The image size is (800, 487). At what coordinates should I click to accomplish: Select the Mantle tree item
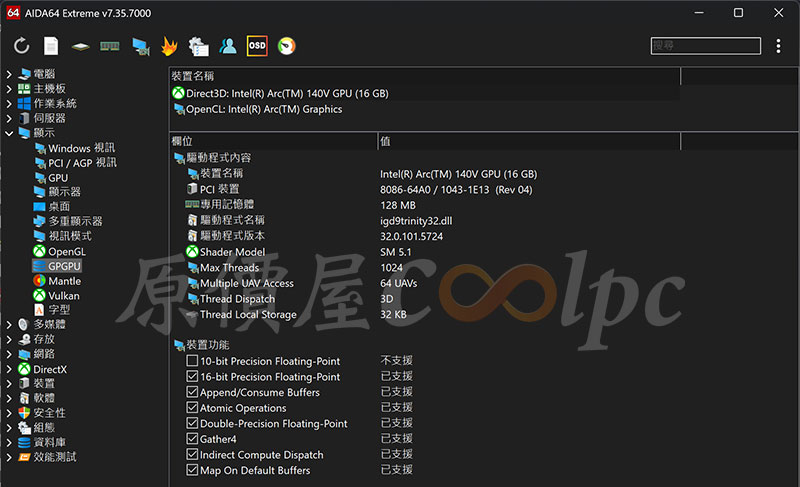(57, 281)
